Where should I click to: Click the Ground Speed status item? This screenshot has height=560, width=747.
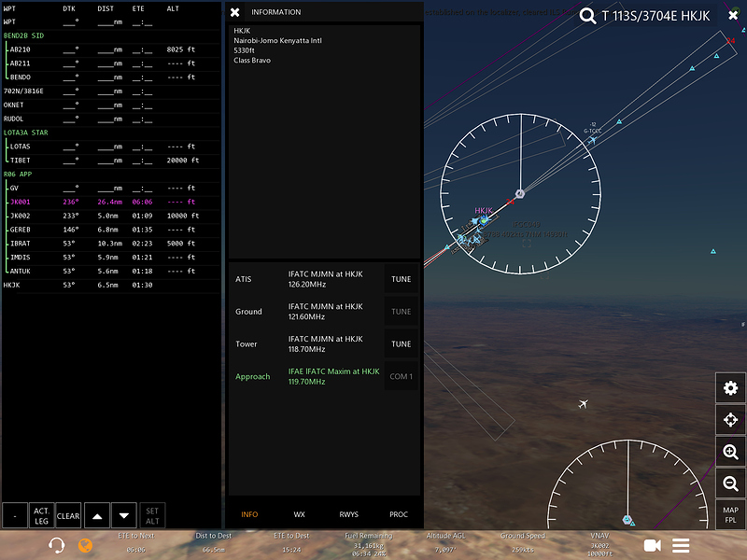click(x=523, y=543)
